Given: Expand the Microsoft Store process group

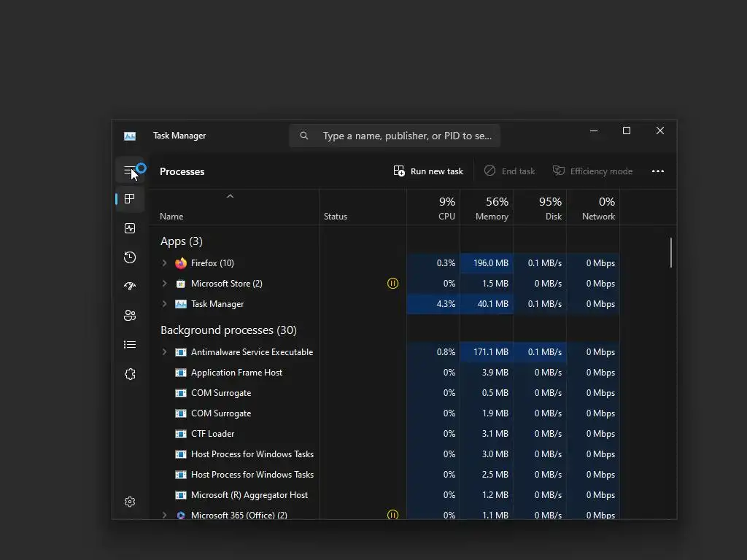Looking at the screenshot, I should (164, 284).
